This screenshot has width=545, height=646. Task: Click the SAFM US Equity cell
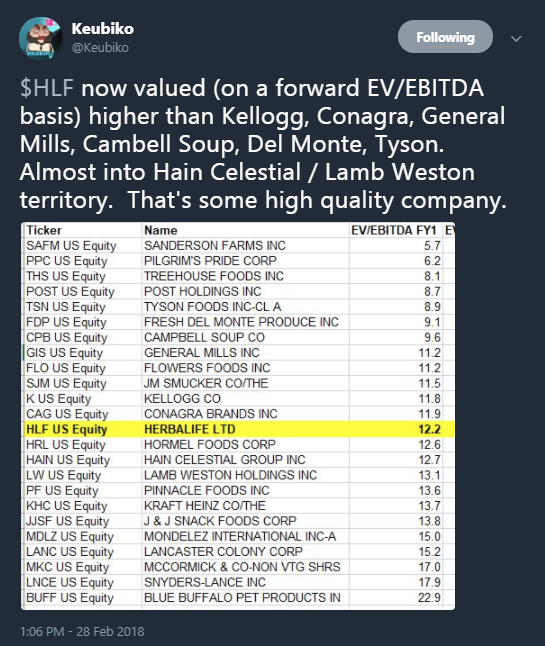pyautogui.click(x=71, y=246)
